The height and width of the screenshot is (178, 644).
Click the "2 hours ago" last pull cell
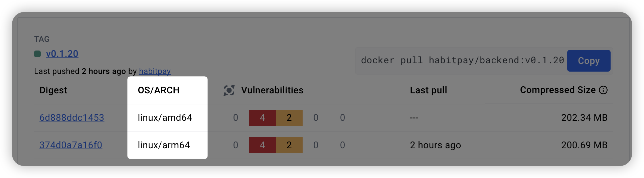[435, 145]
